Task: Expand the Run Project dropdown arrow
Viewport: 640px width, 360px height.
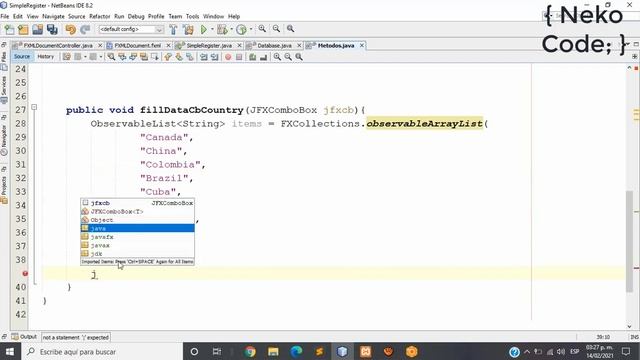Action: pyautogui.click(x=212, y=29)
